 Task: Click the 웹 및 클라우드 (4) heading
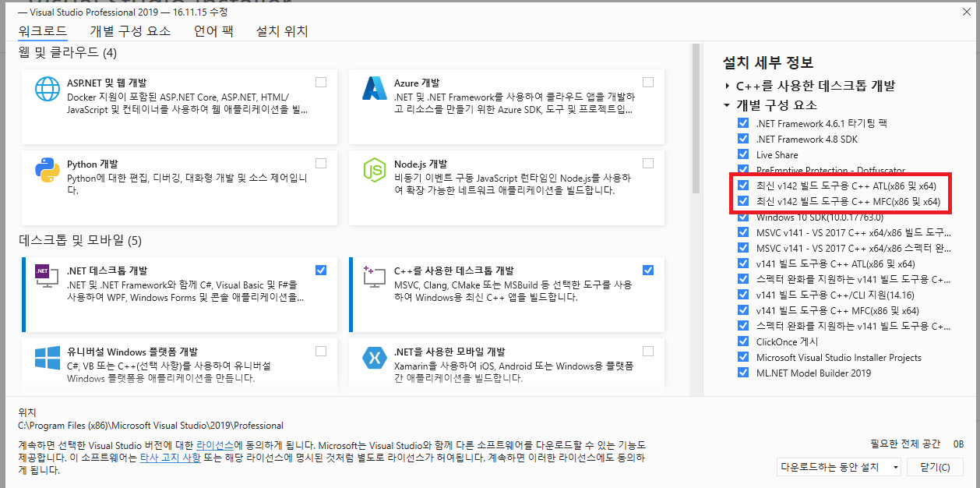(67, 52)
